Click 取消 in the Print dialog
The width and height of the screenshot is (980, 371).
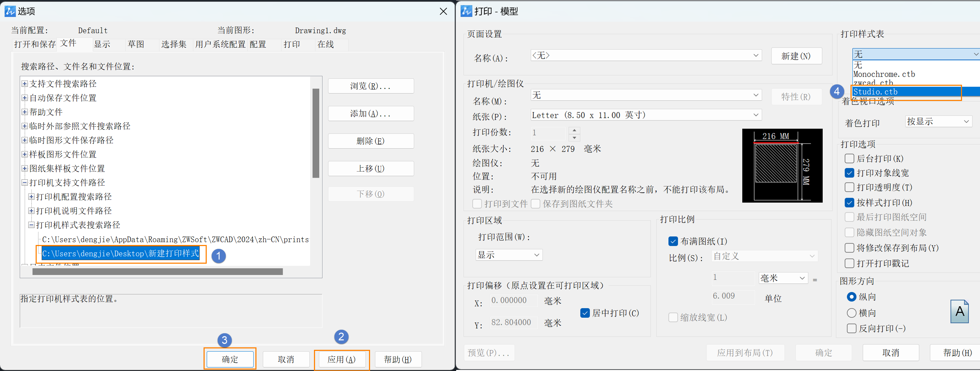[x=891, y=353]
